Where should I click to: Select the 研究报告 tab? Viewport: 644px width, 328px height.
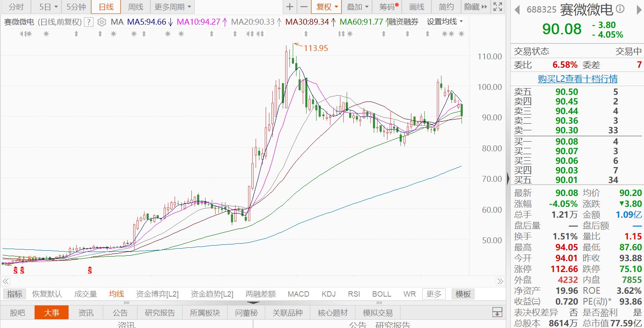(x=160, y=313)
